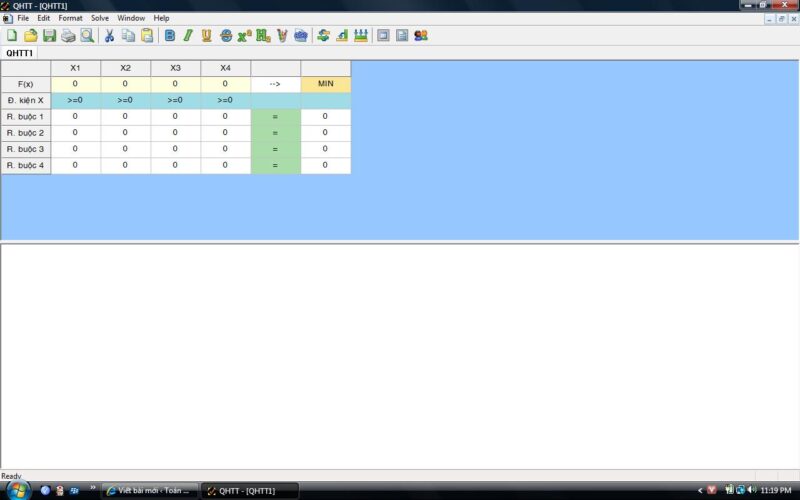
Task: Toggle Underline formatting icon
Action: (206, 36)
